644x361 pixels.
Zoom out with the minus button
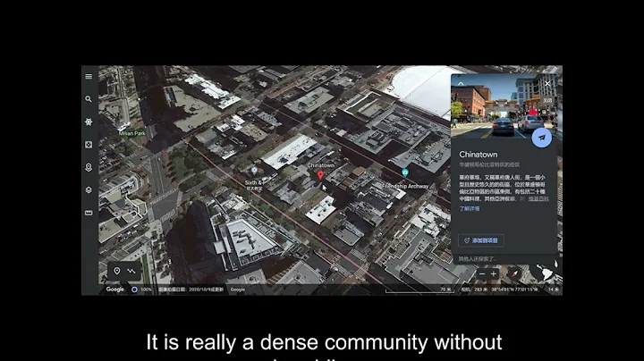[483, 274]
